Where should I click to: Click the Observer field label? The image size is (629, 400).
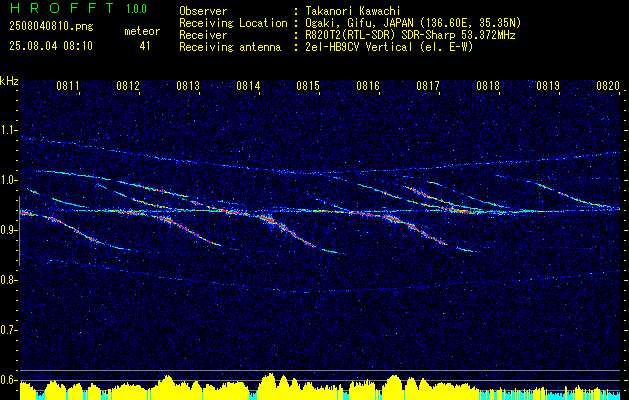(203, 11)
